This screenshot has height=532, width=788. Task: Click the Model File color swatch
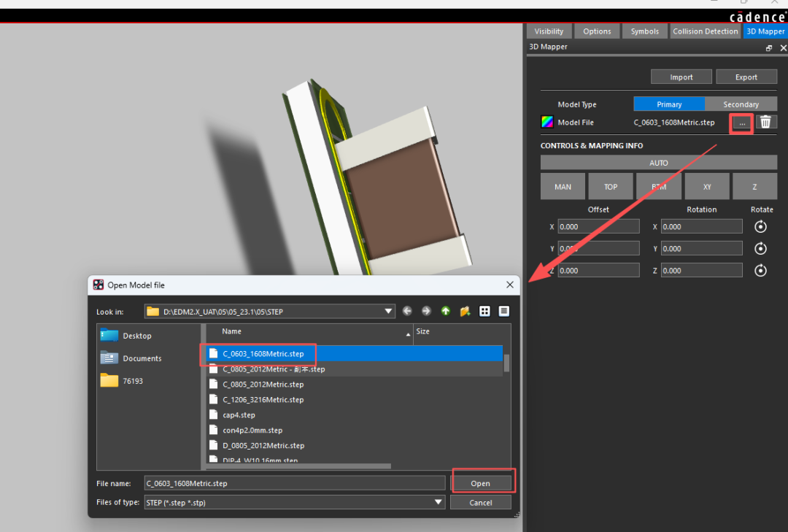(546, 123)
